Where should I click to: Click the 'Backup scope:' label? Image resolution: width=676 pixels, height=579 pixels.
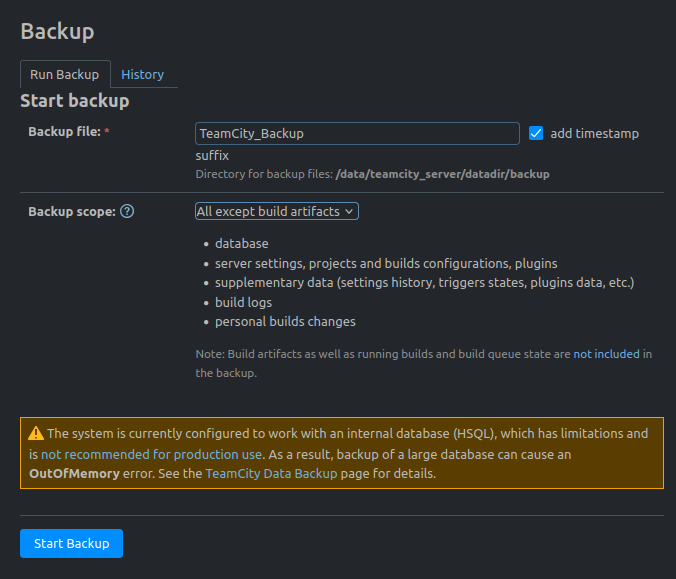[72, 212]
